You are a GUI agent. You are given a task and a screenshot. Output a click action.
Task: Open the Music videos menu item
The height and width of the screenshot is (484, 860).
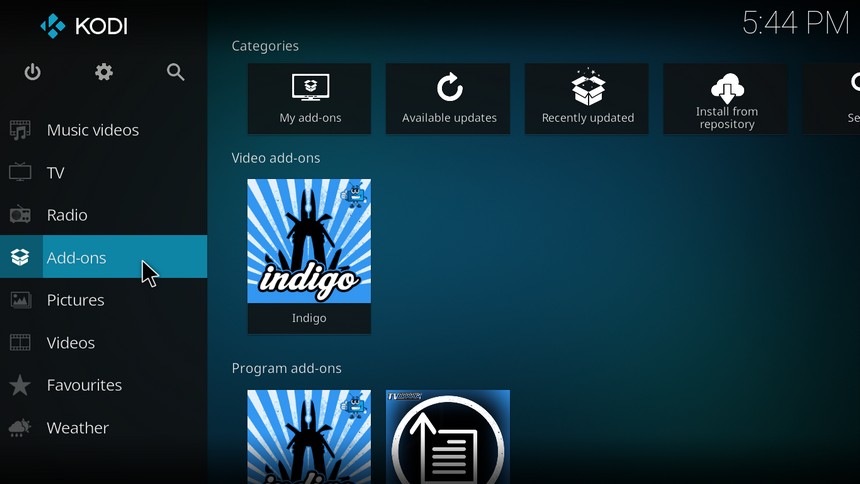[x=104, y=130]
